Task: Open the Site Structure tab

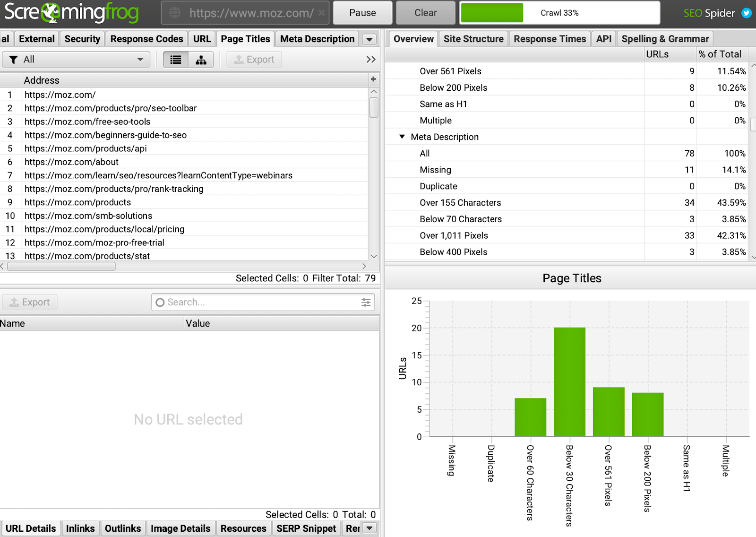Action: click(473, 39)
